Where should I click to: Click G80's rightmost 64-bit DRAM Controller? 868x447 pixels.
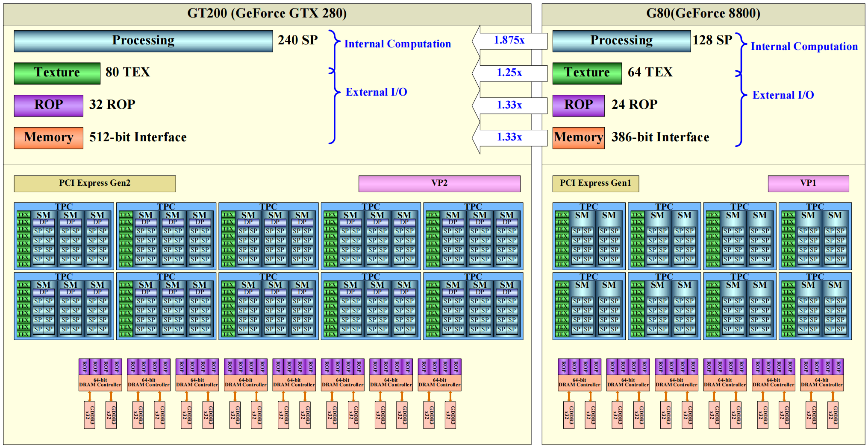(x=822, y=383)
